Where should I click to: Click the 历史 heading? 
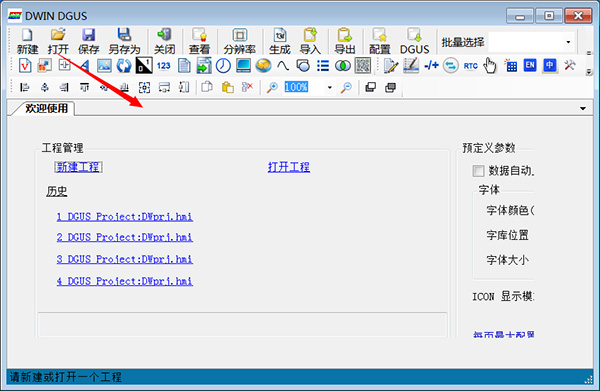tap(57, 191)
